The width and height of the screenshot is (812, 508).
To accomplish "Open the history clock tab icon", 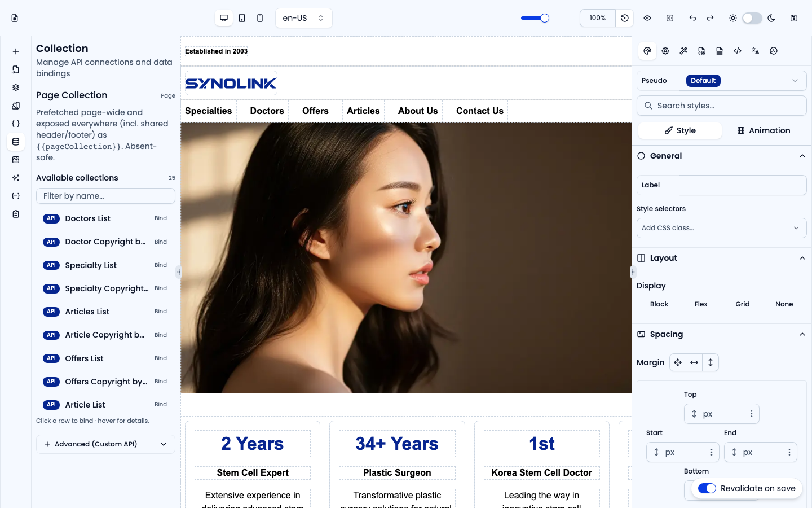I will (x=774, y=51).
